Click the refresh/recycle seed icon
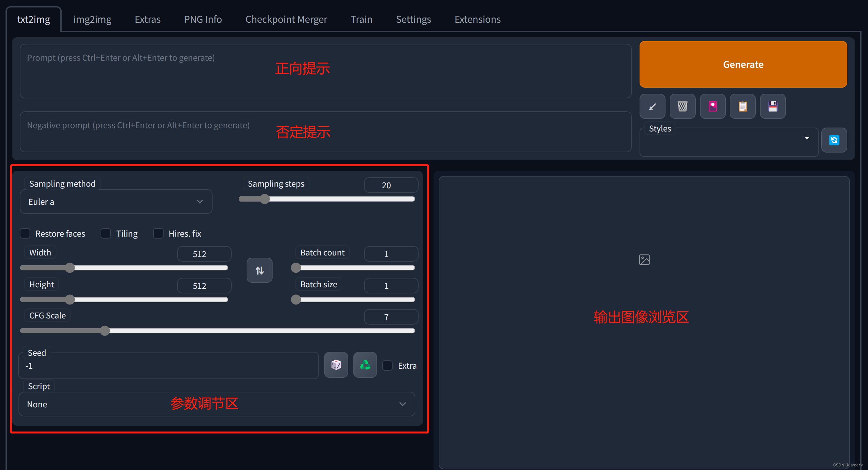The height and width of the screenshot is (470, 868). coord(365,365)
